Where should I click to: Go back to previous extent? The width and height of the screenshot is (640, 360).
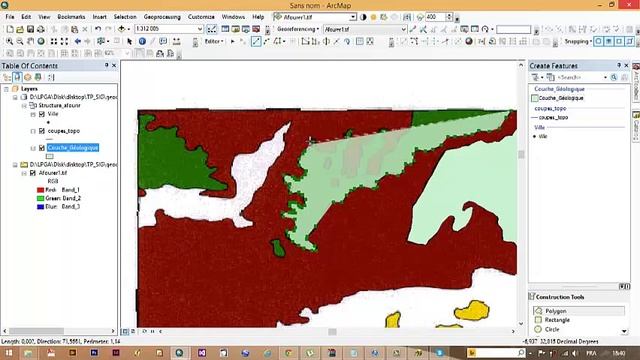click(78, 42)
